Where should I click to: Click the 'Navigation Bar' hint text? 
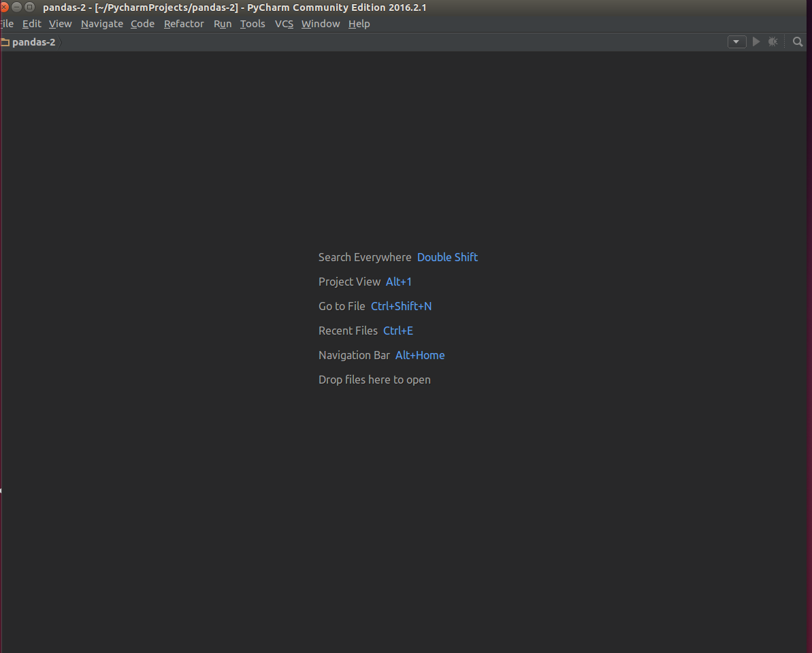tap(354, 356)
